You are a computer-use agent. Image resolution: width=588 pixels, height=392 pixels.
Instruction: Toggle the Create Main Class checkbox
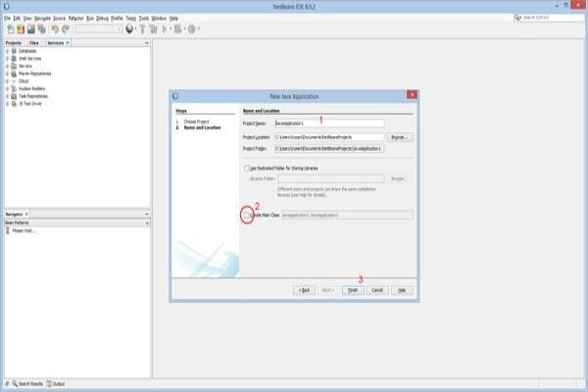246,216
